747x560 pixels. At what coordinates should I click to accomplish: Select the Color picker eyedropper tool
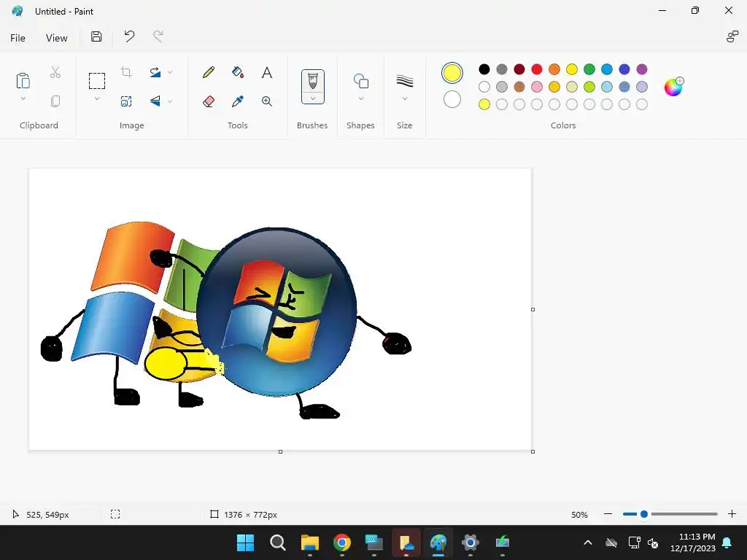[238, 101]
